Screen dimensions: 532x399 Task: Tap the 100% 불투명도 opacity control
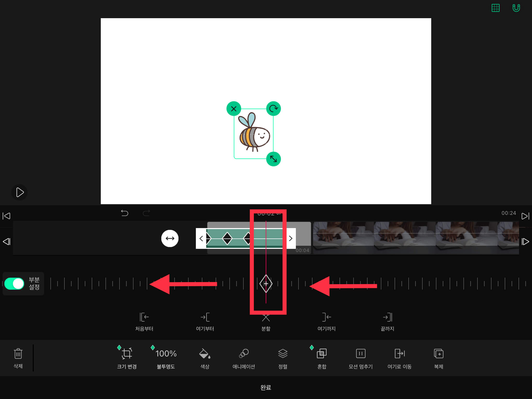coord(166,354)
